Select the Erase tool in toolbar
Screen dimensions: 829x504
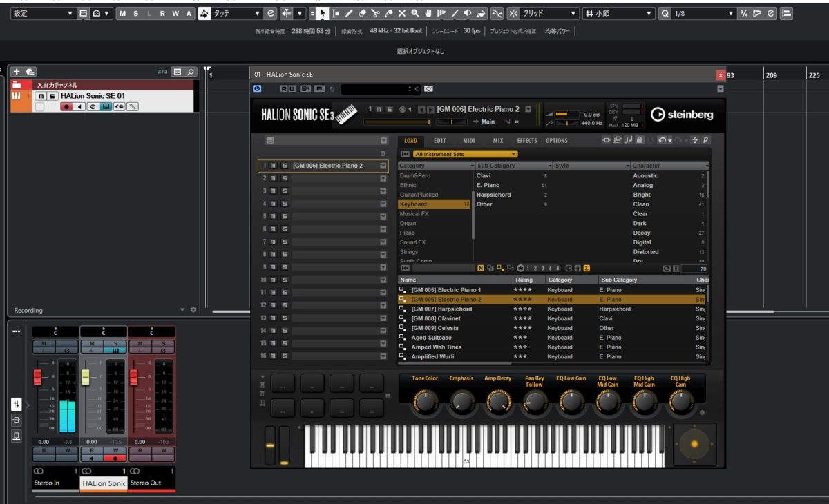[362, 13]
